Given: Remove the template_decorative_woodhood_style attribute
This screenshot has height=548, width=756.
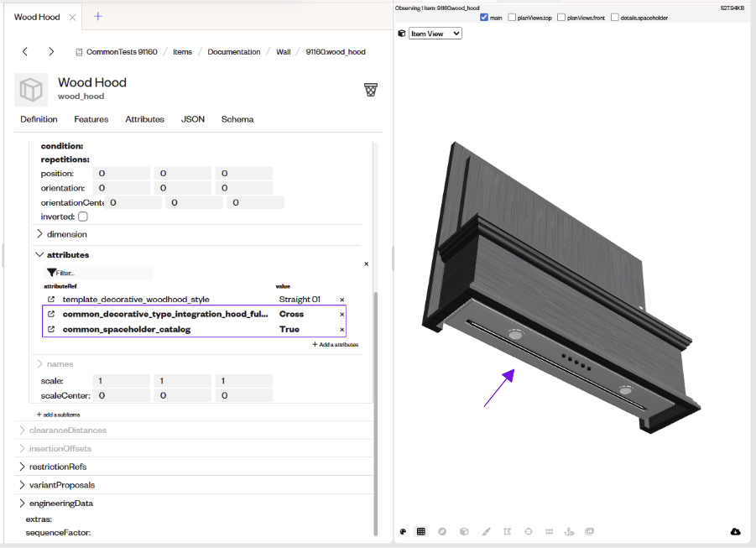Looking at the screenshot, I should point(342,300).
